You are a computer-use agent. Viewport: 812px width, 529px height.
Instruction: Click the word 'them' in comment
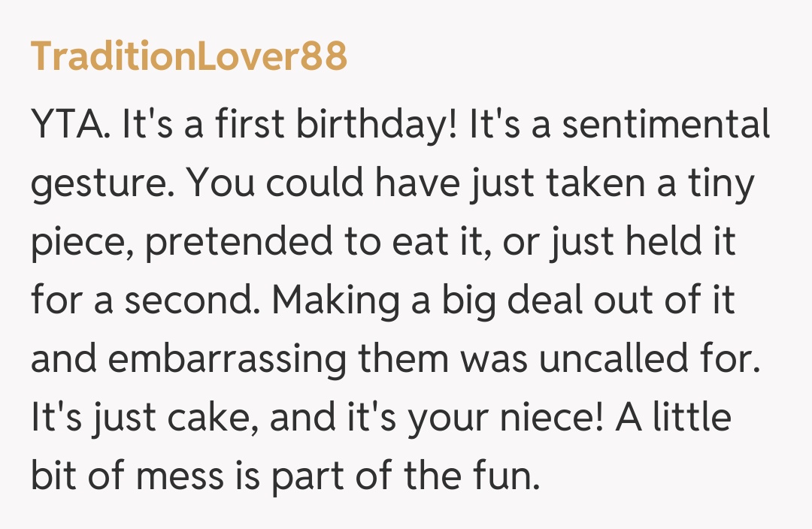(x=404, y=360)
